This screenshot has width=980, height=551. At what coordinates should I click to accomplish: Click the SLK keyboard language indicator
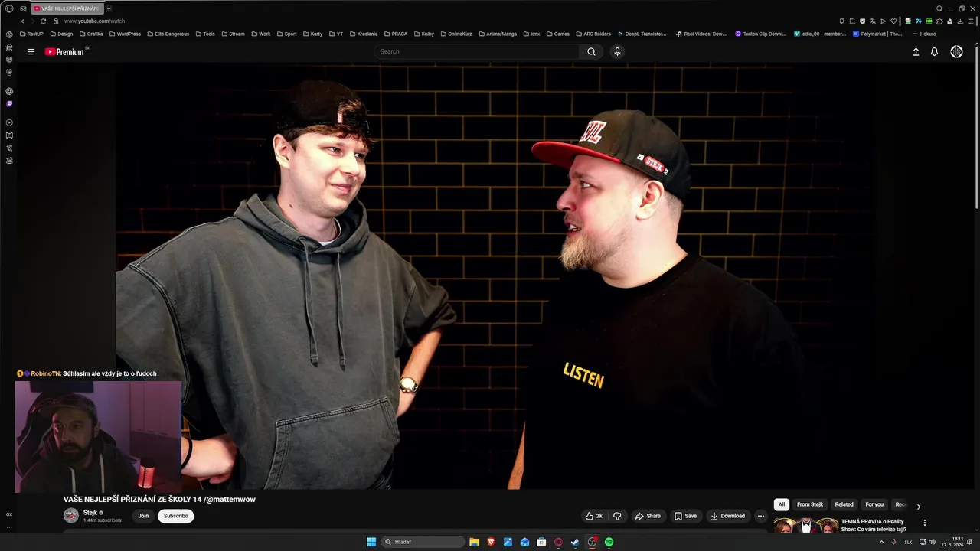pos(908,542)
